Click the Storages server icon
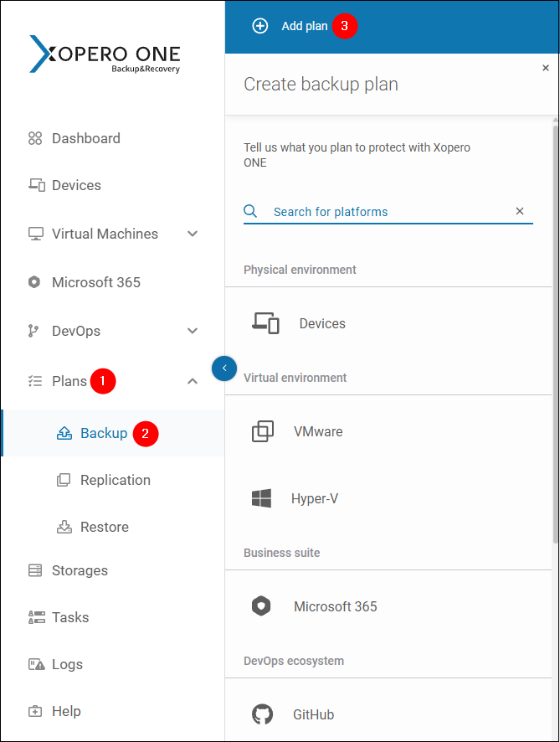 tap(35, 570)
